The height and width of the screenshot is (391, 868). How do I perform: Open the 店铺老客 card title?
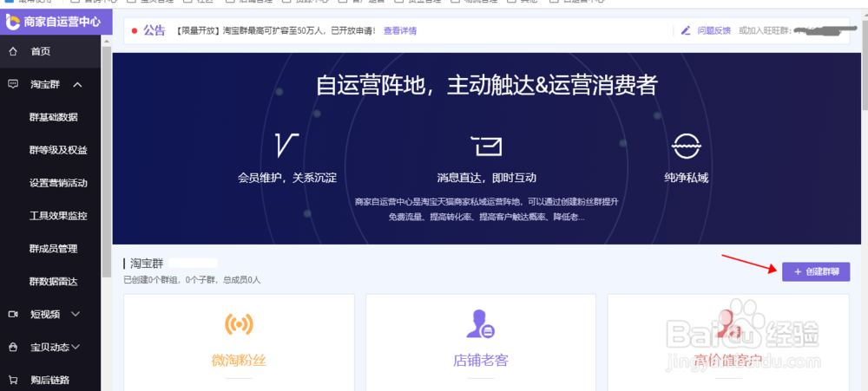(481, 362)
